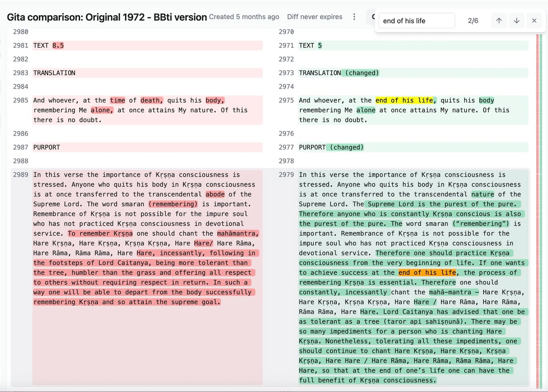The height and width of the screenshot is (392, 548).
Task: Click orange-highlighted current search match
Action: [427, 272]
